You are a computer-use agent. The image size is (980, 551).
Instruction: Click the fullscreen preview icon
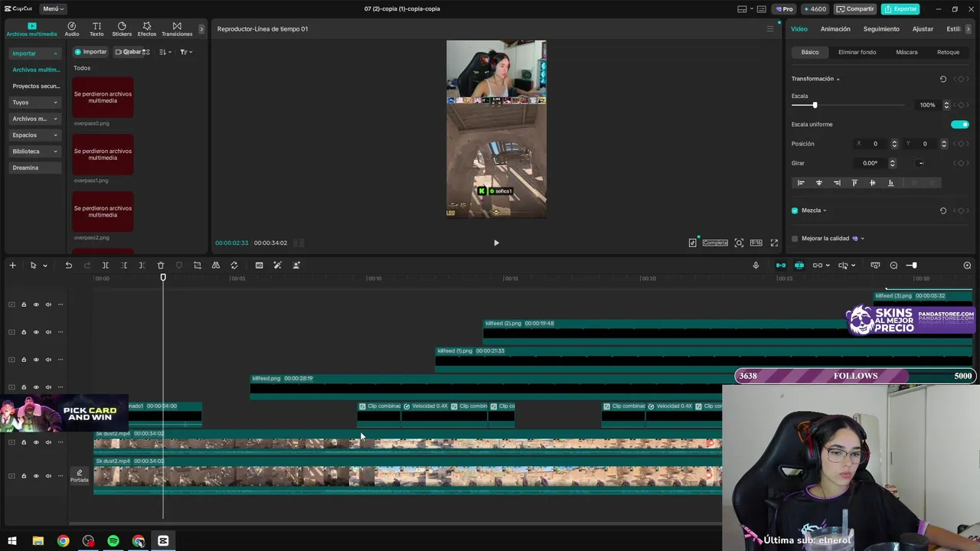tap(774, 243)
